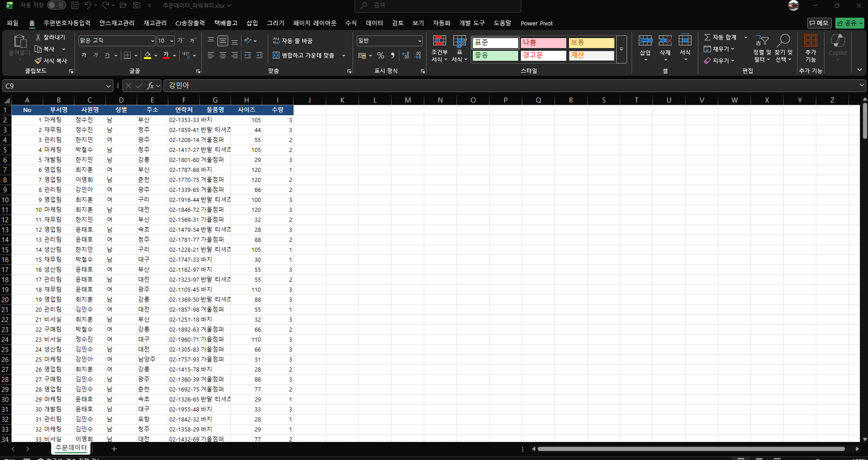Click the fill color bucket icon
Screen dimensions: 868x460
click(147, 55)
